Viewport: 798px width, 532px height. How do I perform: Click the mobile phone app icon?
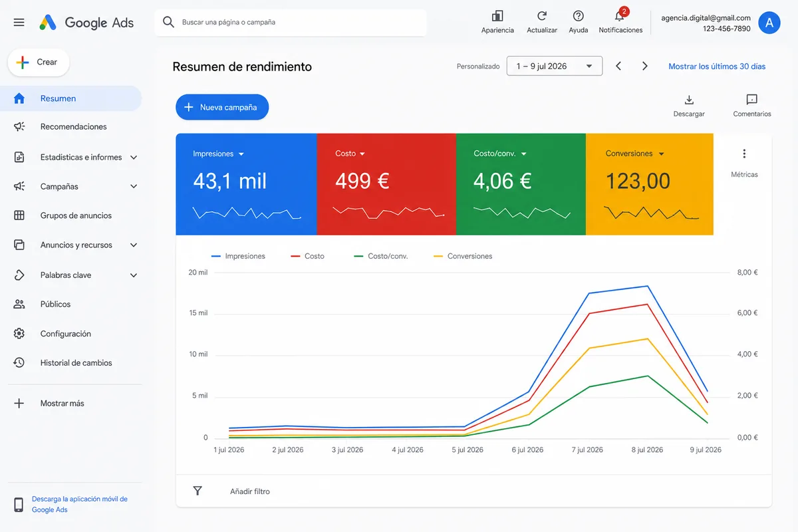pyautogui.click(x=19, y=505)
